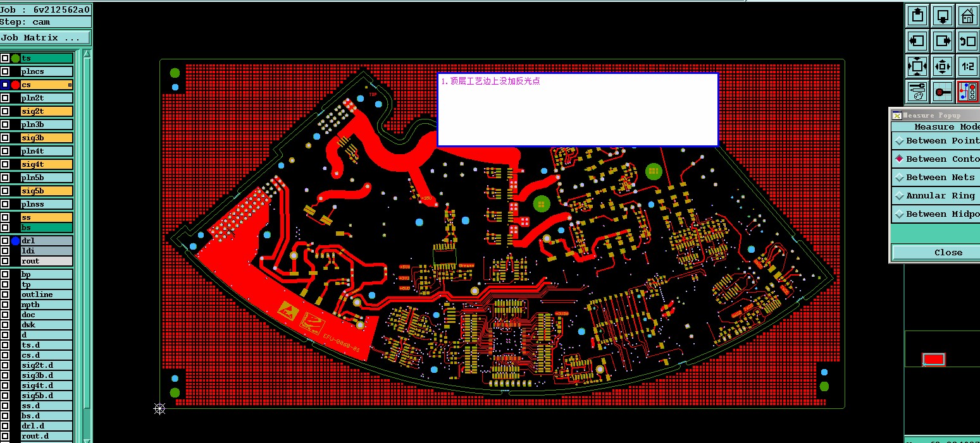Toggle the sig2t layer checkbox
Screen dimensions: 980x443
(x=5, y=111)
